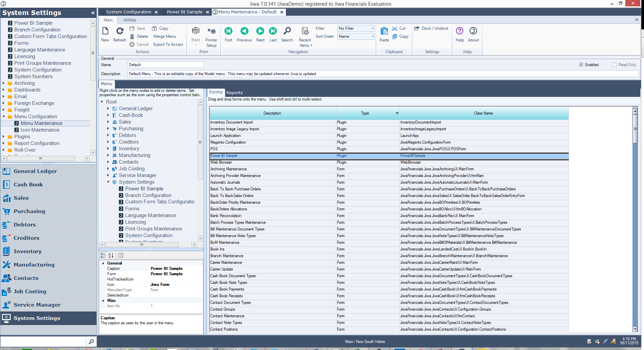This screenshot has width=644, height=350.
Task: Expand the General Ledger tree node
Action: [x=108, y=109]
